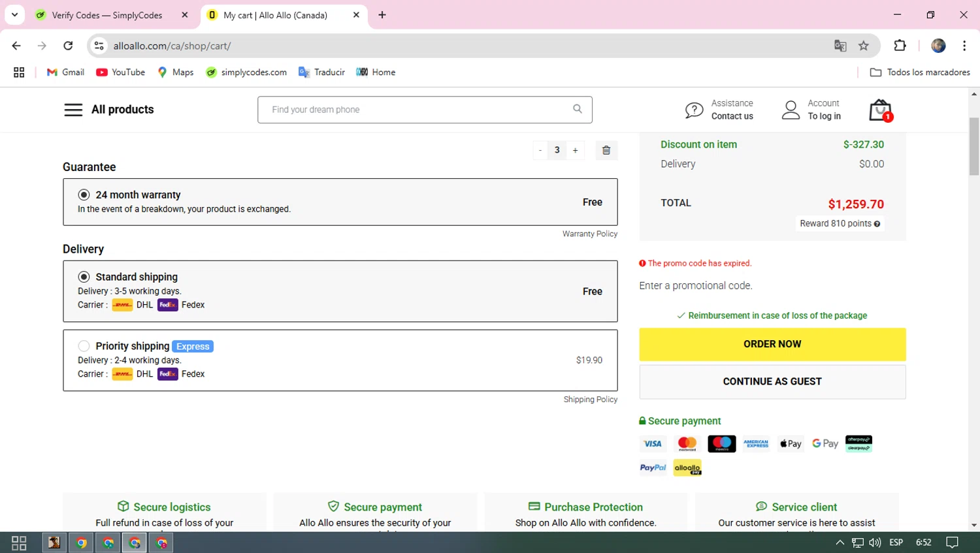Increase quantity with the plus button
980x553 pixels.
[x=576, y=150]
